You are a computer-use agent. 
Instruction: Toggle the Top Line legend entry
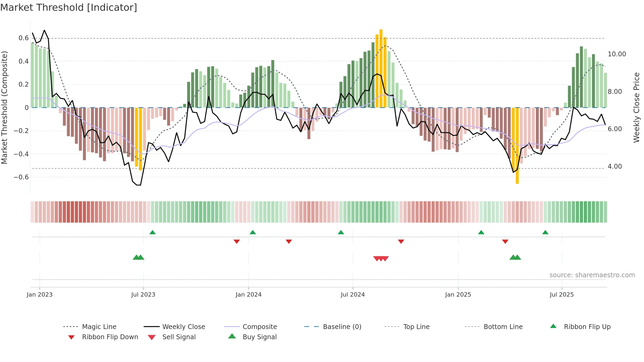(x=407, y=327)
